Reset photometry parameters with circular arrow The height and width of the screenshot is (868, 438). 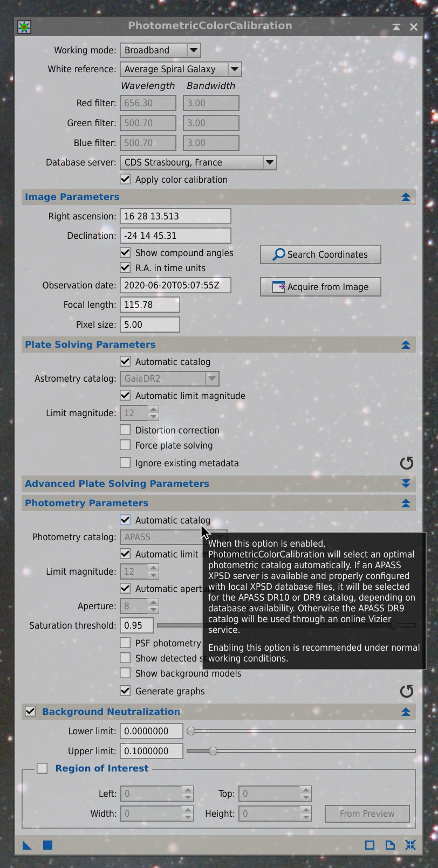(x=407, y=691)
